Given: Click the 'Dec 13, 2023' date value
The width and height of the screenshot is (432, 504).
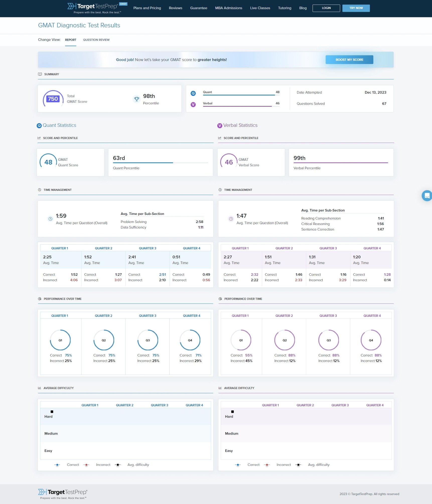Looking at the screenshot, I should (375, 92).
